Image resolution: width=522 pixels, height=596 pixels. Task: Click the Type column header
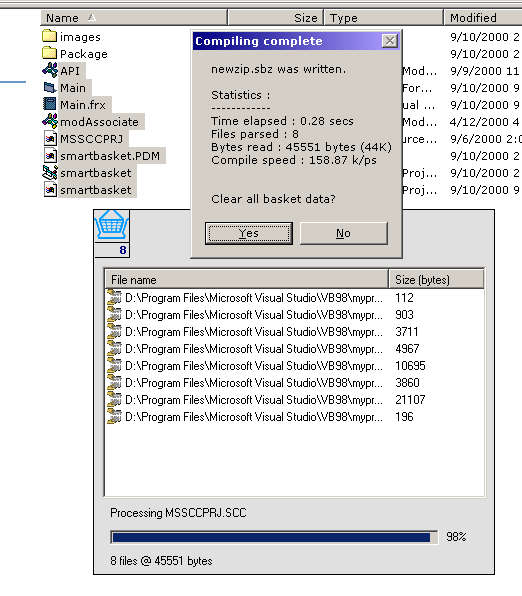(x=383, y=18)
